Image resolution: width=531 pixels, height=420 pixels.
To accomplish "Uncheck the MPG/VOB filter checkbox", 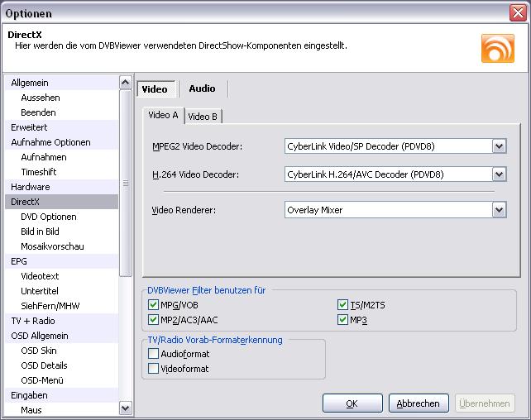I will (153, 305).
